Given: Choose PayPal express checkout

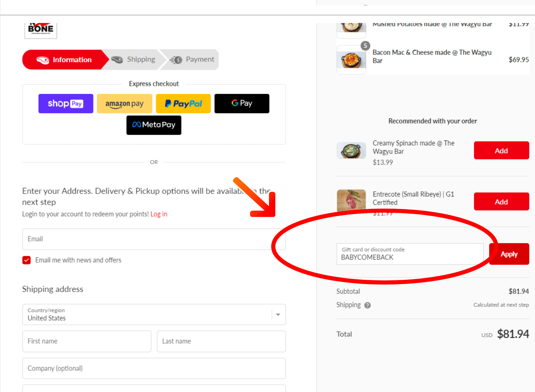Looking at the screenshot, I should pyautogui.click(x=183, y=103).
